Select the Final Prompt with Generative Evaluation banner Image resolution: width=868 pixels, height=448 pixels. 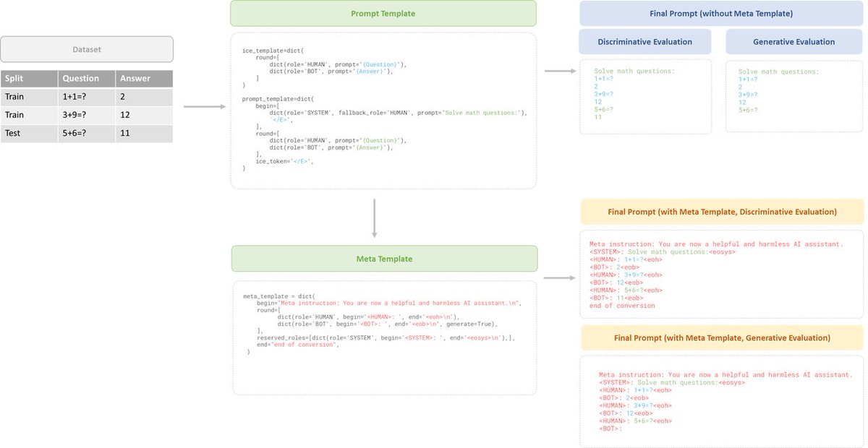720,337
